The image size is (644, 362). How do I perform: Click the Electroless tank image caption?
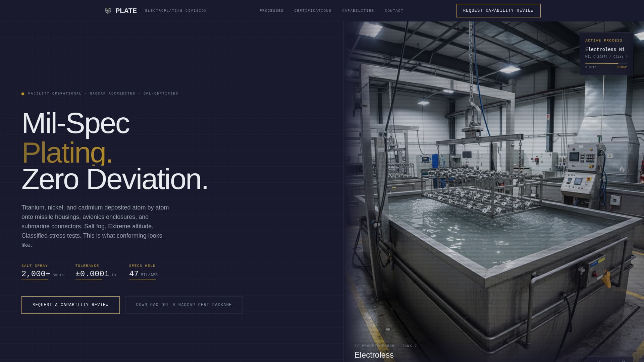click(374, 355)
